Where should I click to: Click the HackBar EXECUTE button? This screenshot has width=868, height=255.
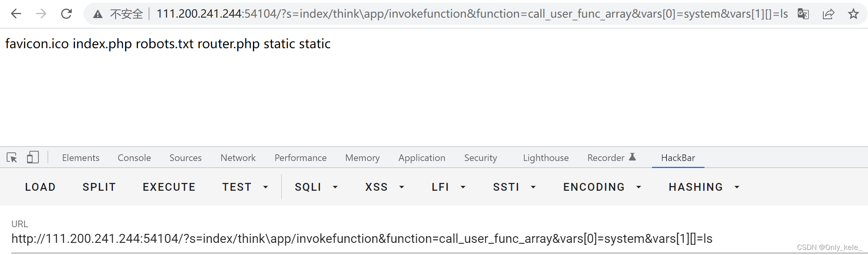point(169,187)
